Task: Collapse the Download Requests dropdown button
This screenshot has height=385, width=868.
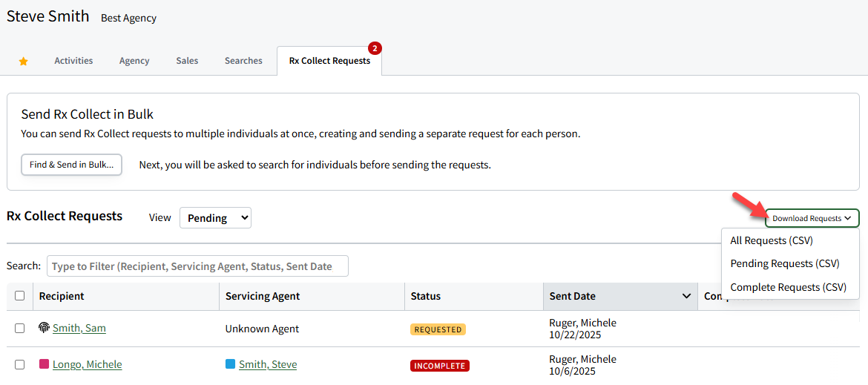Action: point(812,218)
